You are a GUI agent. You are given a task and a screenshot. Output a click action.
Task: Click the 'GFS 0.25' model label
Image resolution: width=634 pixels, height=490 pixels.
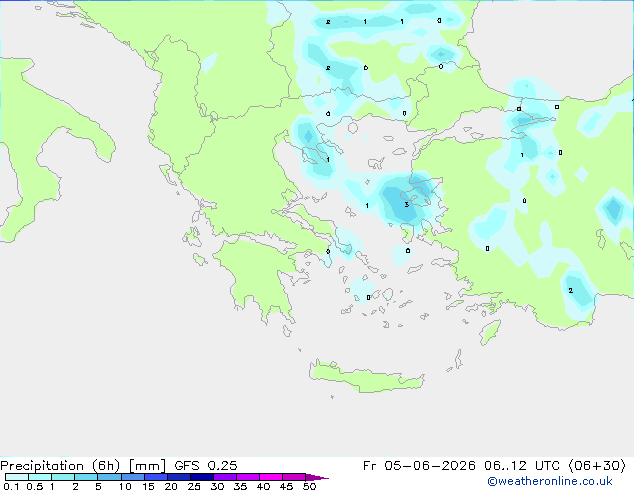206,466
